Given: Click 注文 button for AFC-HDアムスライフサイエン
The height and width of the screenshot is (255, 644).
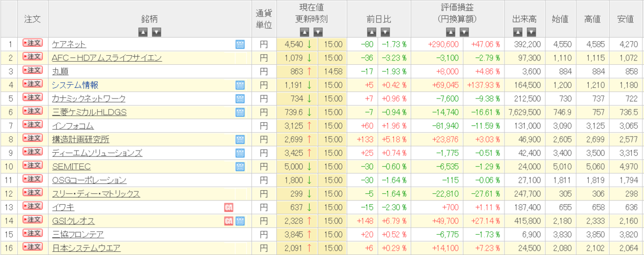Looking at the screenshot, I should point(32,57).
